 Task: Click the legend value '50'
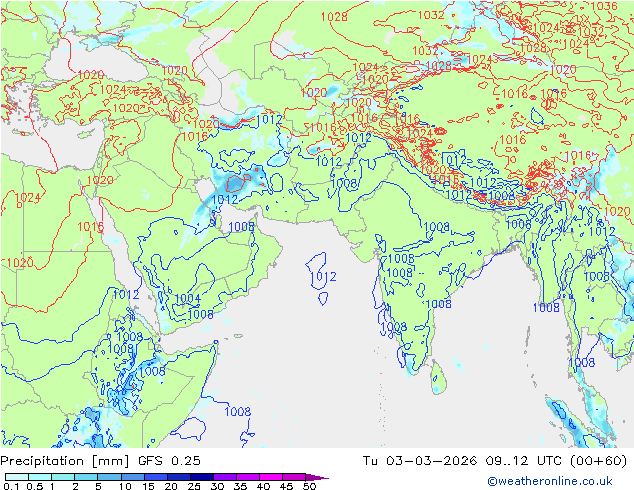(310, 486)
